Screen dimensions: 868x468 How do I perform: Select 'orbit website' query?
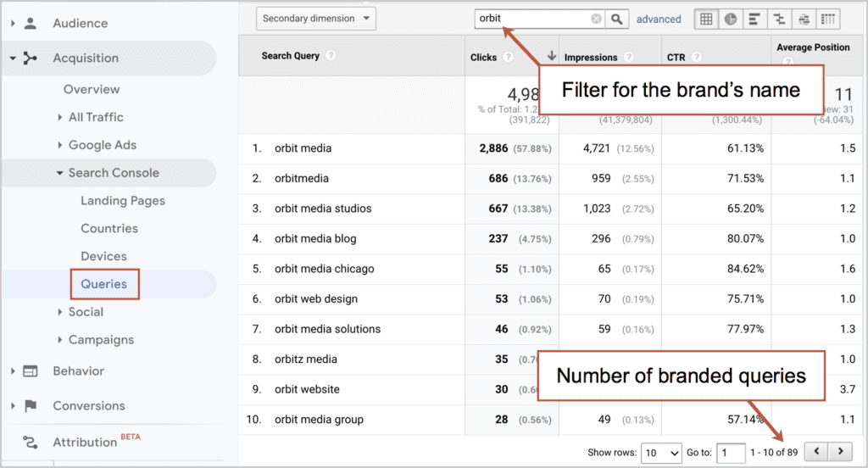[x=307, y=389]
